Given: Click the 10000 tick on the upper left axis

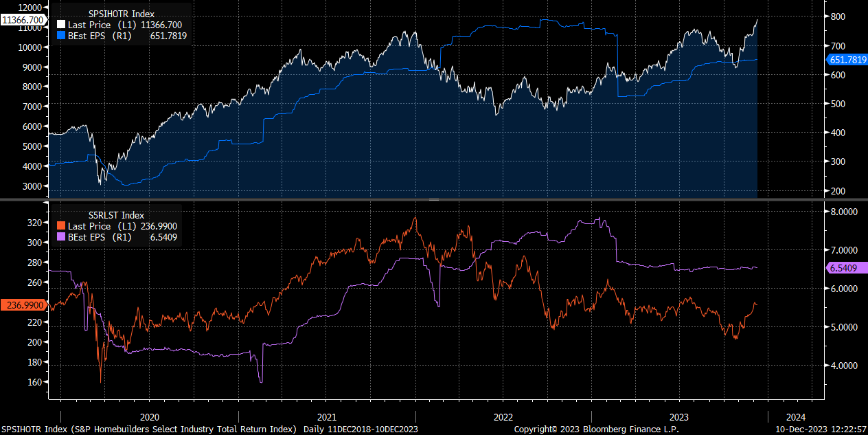Looking at the screenshot, I should (32, 47).
